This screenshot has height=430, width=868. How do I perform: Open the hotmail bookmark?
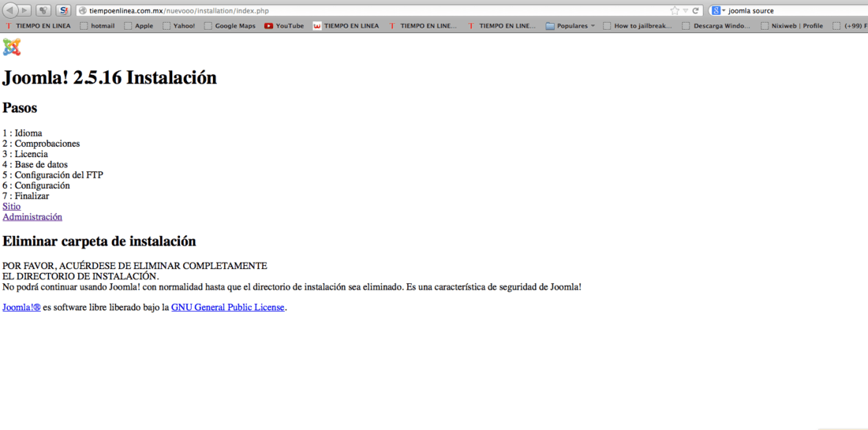97,25
